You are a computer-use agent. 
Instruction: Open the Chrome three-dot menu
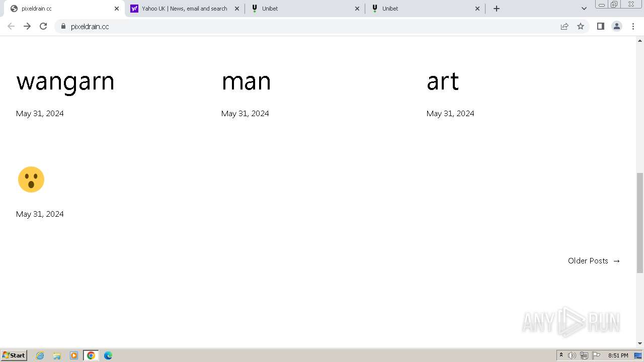click(x=633, y=26)
